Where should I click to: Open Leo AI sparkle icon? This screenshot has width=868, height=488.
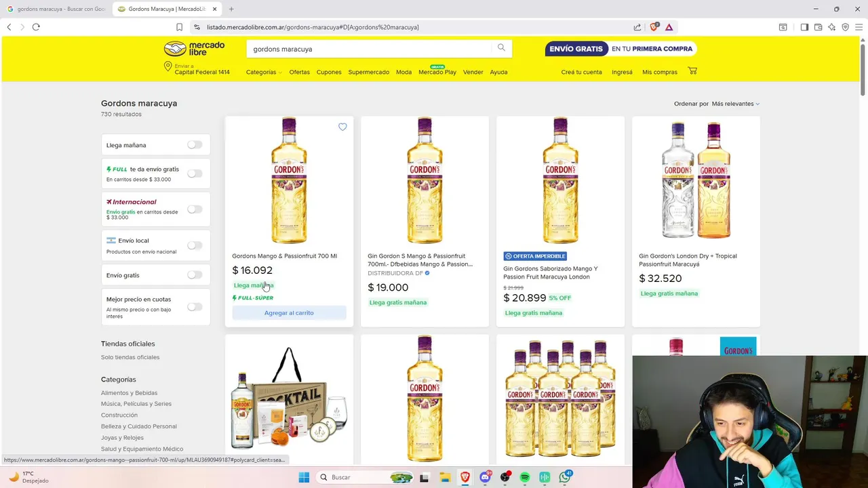pyautogui.click(x=831, y=27)
